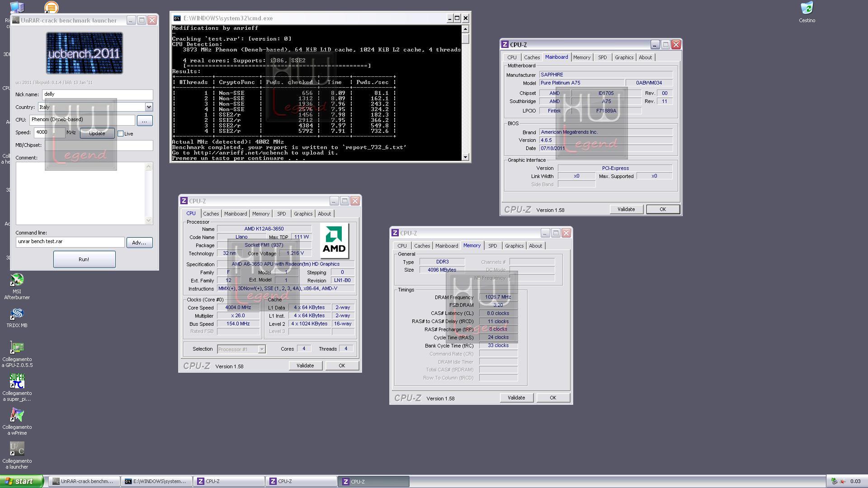Select the first CPU-Z taskbar button
This screenshot has height=488, width=868.
(229, 482)
